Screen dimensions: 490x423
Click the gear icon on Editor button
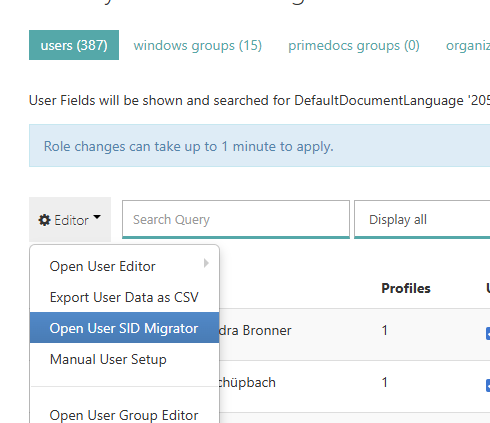(44, 220)
